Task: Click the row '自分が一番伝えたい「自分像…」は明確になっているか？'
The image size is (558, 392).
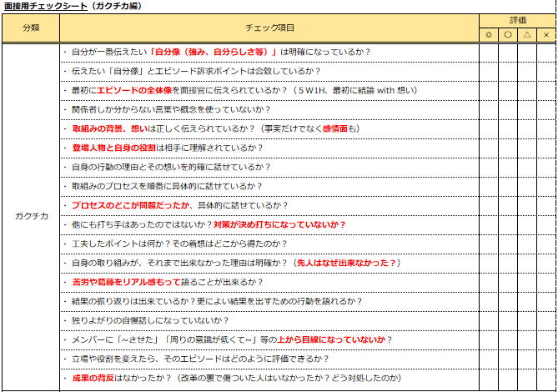Action: [269, 53]
